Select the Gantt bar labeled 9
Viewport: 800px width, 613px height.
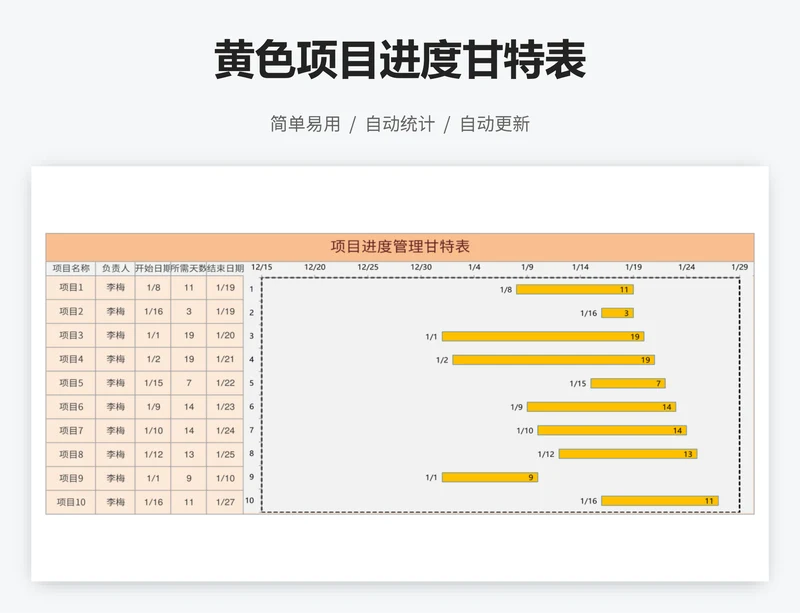pyautogui.click(x=490, y=477)
